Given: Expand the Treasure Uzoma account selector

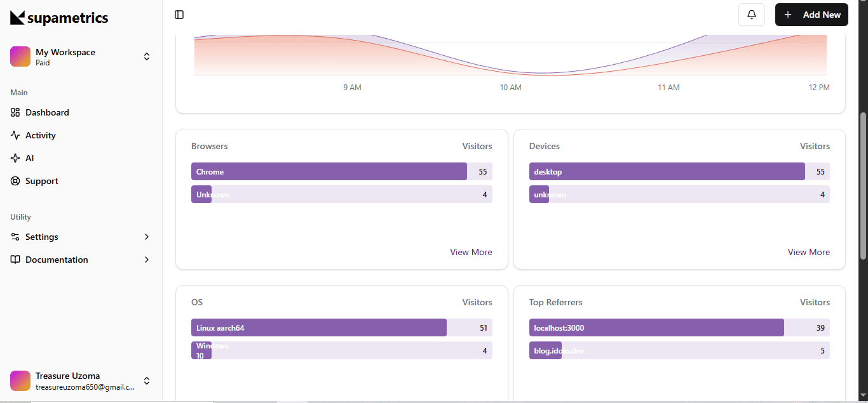Looking at the screenshot, I should click(147, 381).
